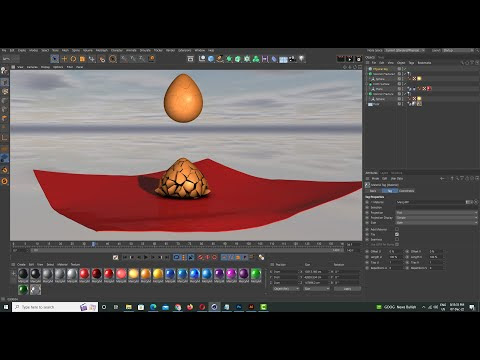Open Firefox from the taskbar
Image resolution: width=480 pixels, height=360 pixels.
tap(190, 307)
